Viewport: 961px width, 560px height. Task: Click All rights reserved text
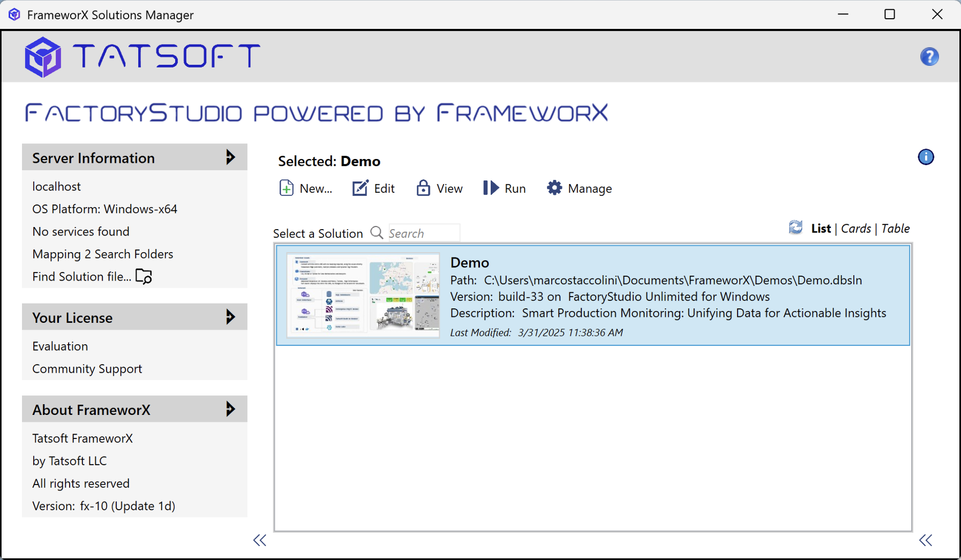tap(81, 483)
